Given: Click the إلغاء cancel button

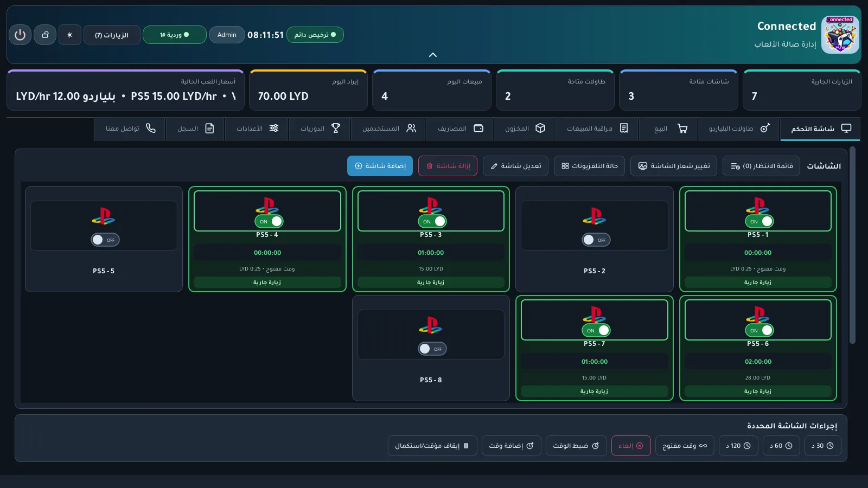Looking at the screenshot, I should 631,446.
